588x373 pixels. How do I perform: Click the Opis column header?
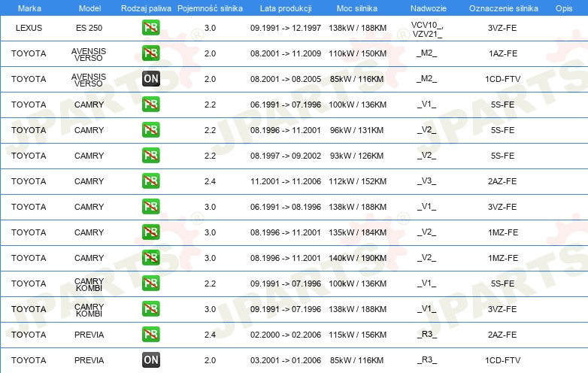(x=564, y=8)
